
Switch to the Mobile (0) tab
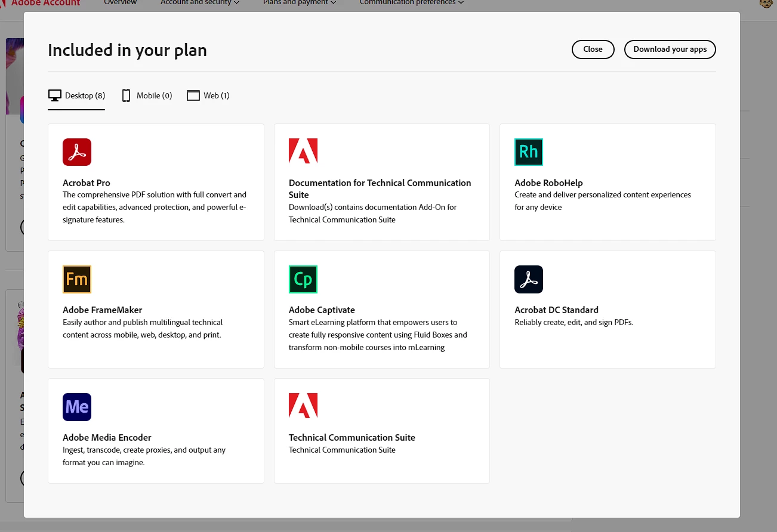pyautogui.click(x=147, y=95)
